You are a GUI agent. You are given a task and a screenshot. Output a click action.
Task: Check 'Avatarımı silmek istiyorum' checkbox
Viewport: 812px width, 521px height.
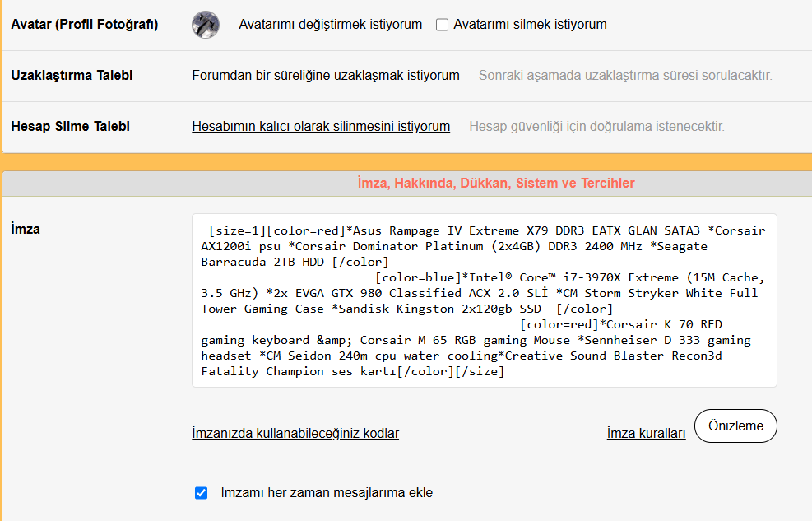point(442,25)
